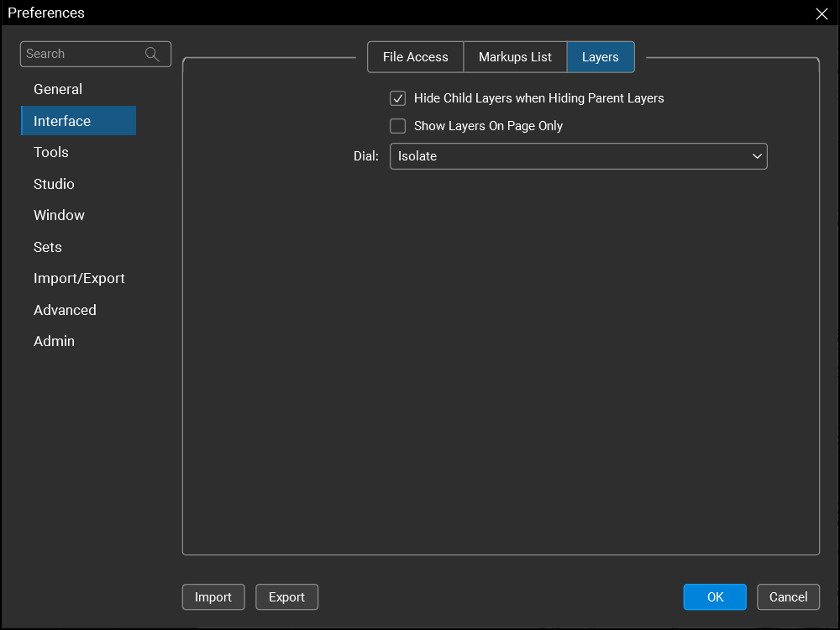The width and height of the screenshot is (840, 630).
Task: Open Import/Export preferences category
Action: coord(79,278)
